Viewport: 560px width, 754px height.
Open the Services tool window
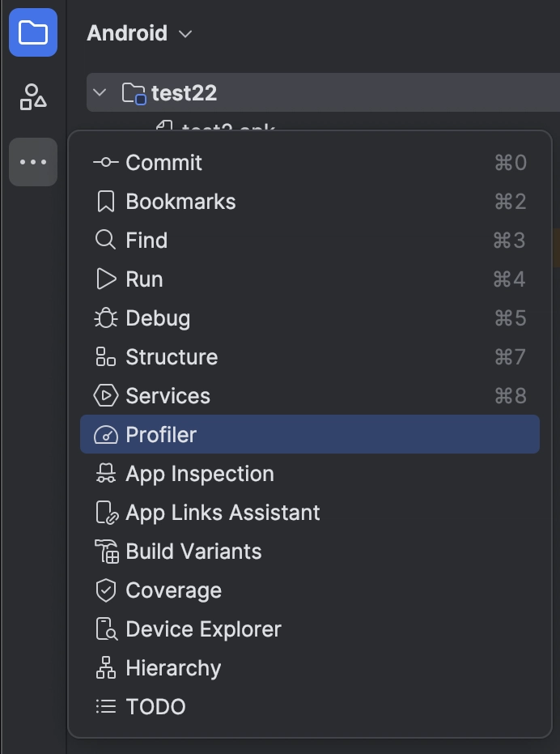(310, 396)
